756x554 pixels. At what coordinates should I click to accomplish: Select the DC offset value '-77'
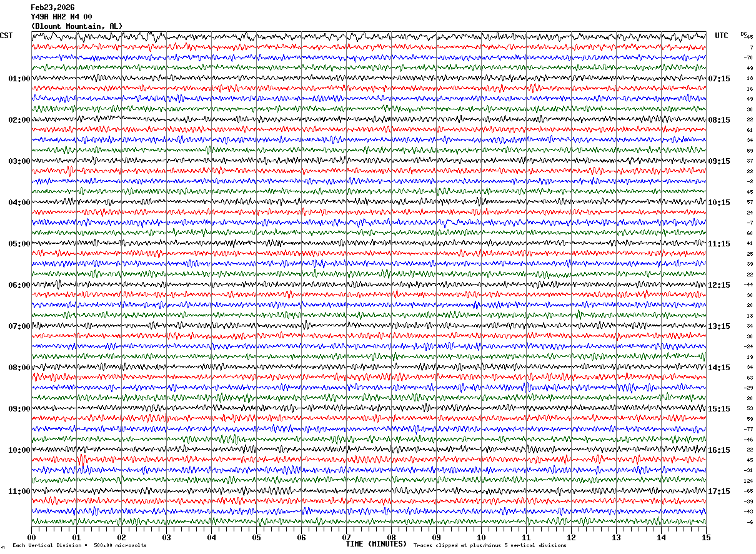(x=748, y=429)
